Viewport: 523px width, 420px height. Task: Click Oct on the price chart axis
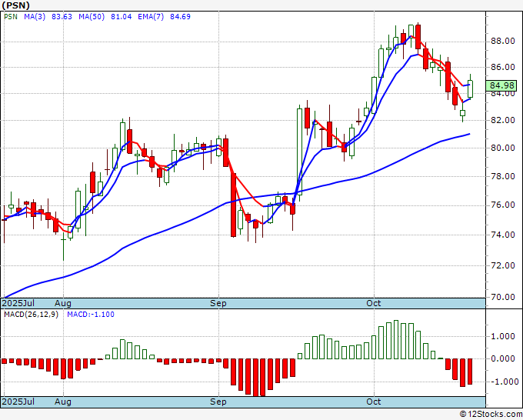click(x=374, y=303)
